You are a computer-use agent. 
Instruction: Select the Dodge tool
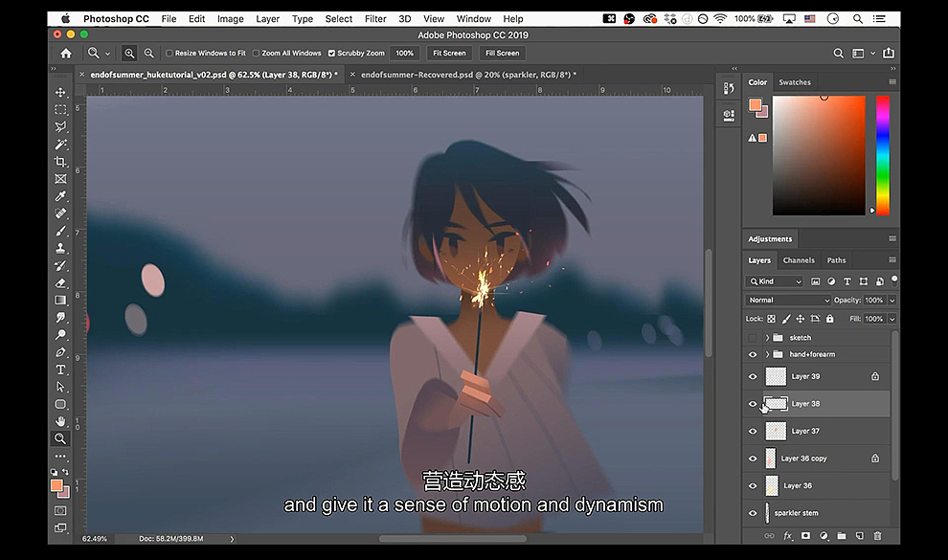[60, 335]
